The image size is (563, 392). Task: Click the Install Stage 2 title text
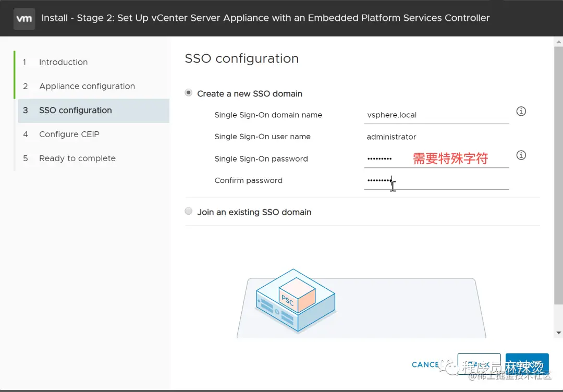[x=265, y=18]
